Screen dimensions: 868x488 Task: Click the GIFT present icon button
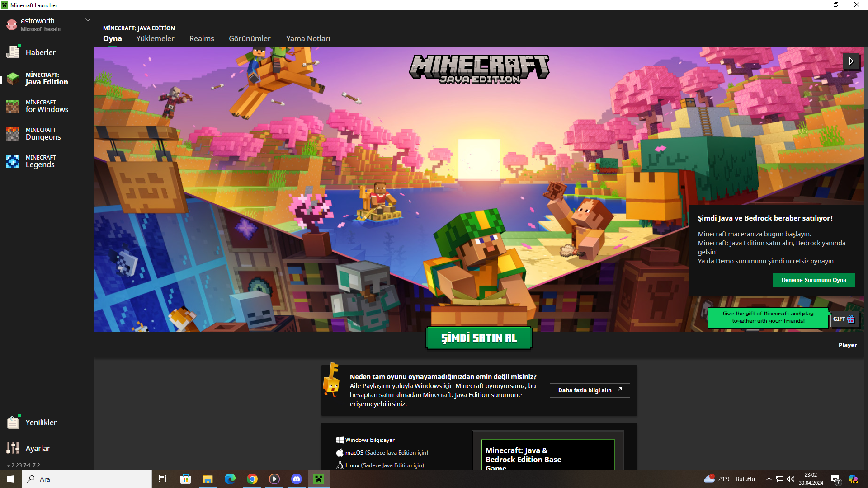(x=844, y=319)
